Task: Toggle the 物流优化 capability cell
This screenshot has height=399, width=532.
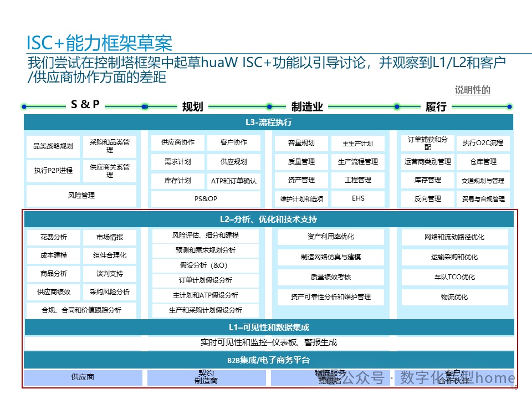Action: point(454,296)
